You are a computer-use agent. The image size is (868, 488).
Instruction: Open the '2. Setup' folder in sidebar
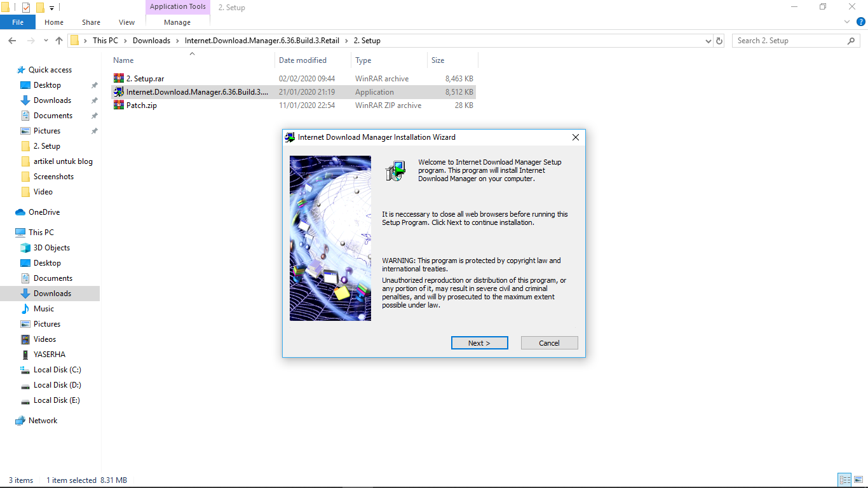tap(47, 146)
